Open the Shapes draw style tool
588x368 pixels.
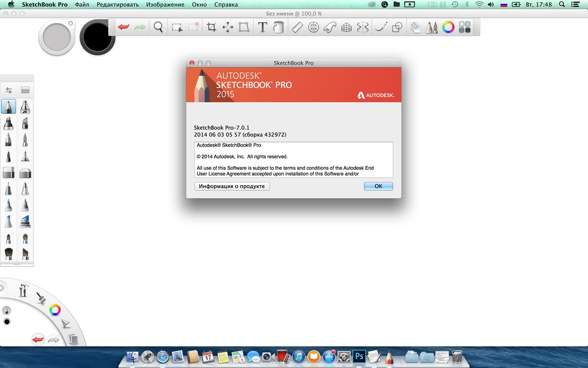tap(397, 27)
